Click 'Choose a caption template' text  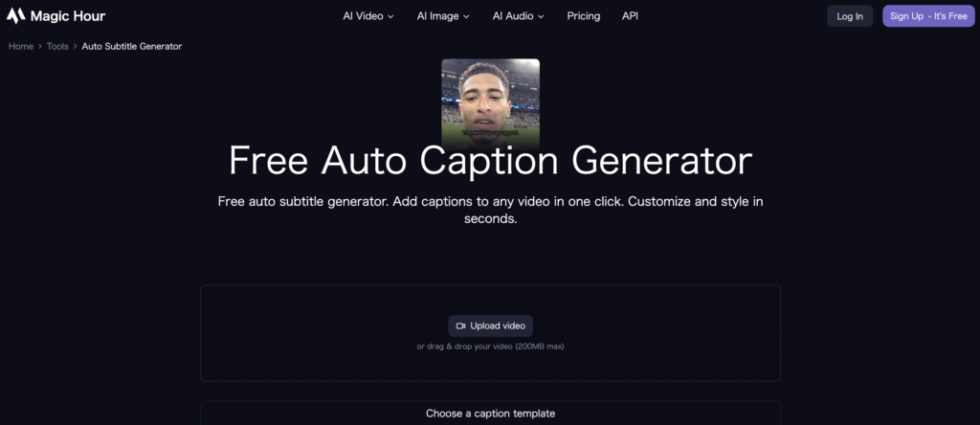pos(490,414)
